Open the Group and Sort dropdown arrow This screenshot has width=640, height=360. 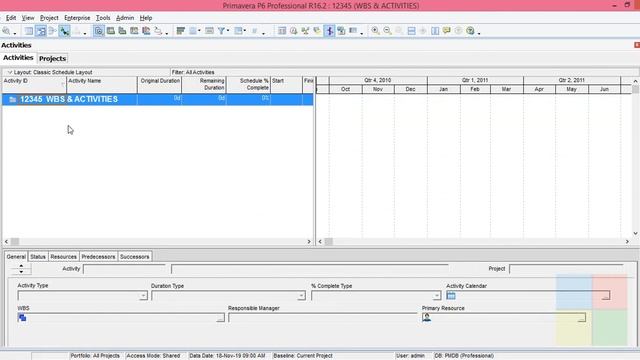245,31
